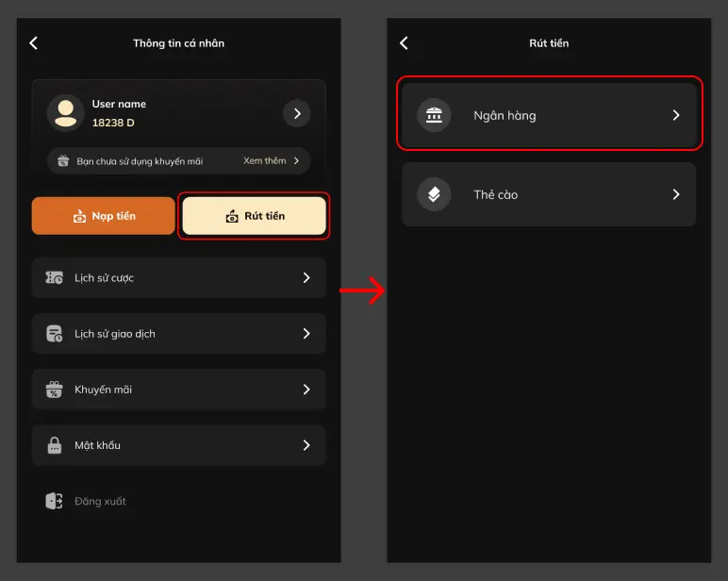Click the Rút tiền page title

(x=549, y=43)
